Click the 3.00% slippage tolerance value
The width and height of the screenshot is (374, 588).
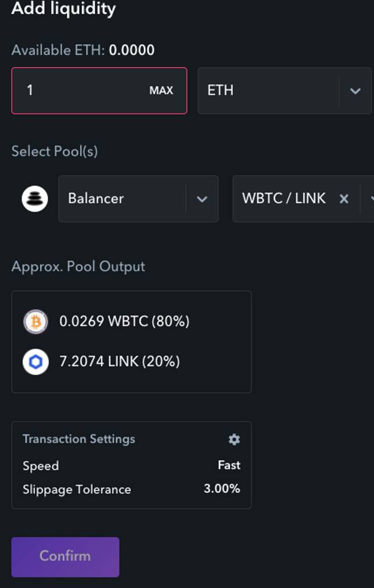222,489
